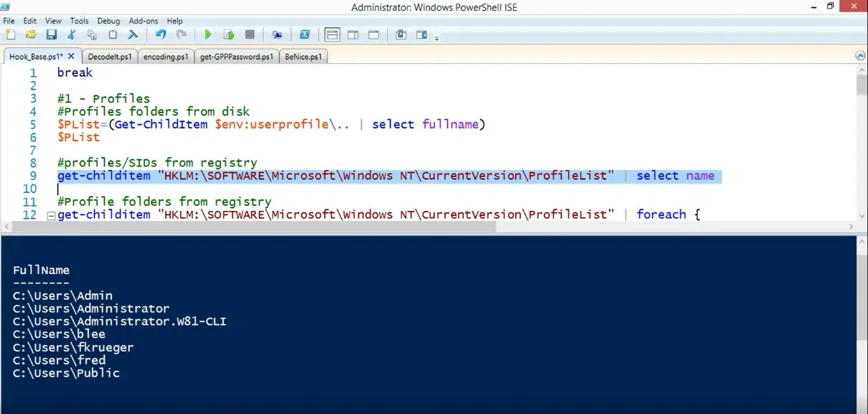Screen dimensions: 868x414
Task: Run the script with the green play button
Action: (x=207, y=34)
